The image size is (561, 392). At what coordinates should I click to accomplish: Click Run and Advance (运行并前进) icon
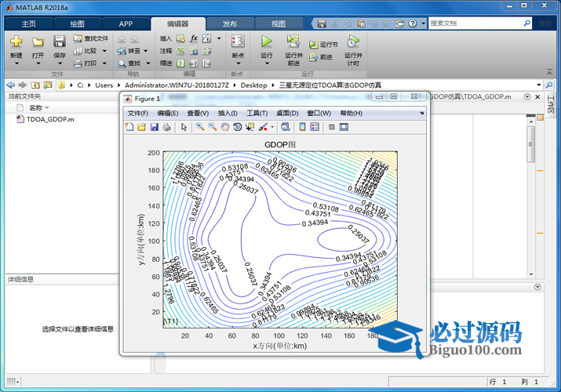[x=293, y=42]
